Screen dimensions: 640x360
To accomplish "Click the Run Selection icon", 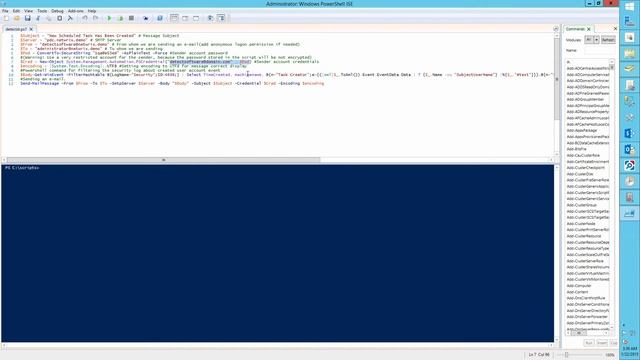I will [x=120, y=18].
